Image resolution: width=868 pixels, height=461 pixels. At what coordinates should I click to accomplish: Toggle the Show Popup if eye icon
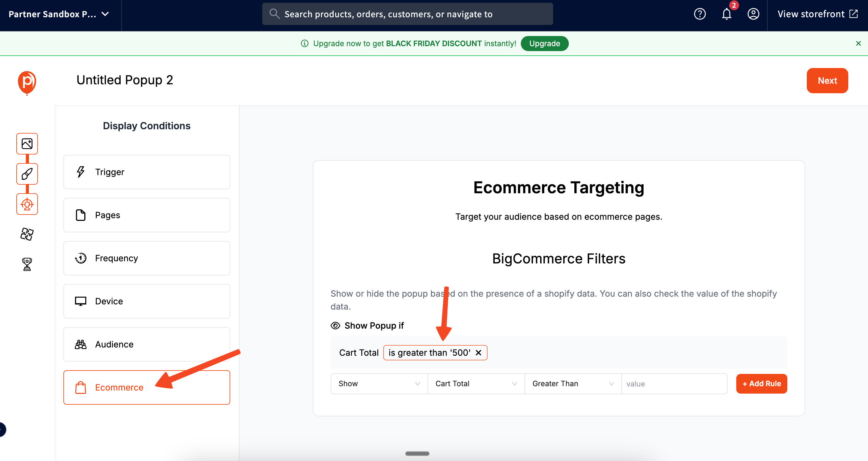[x=335, y=326]
